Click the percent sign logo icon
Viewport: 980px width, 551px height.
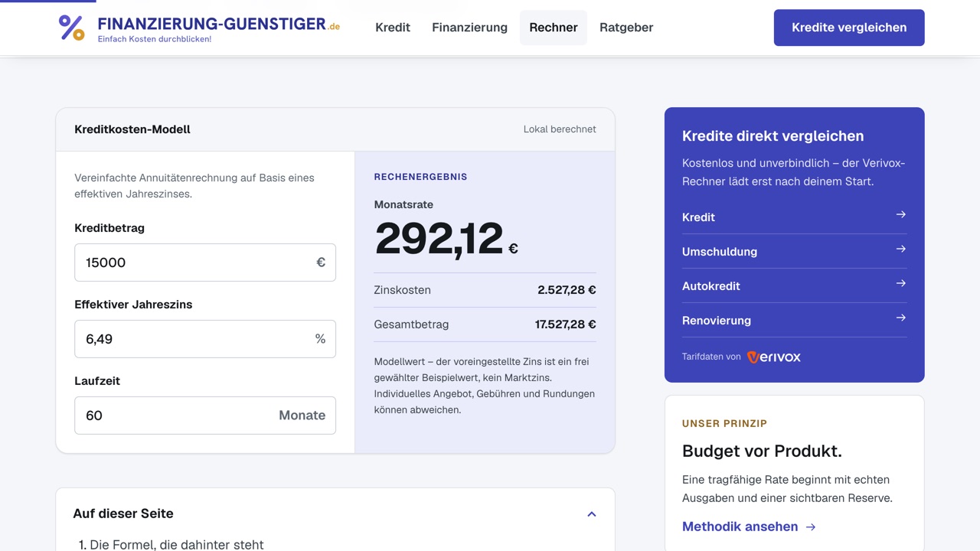(x=71, y=28)
